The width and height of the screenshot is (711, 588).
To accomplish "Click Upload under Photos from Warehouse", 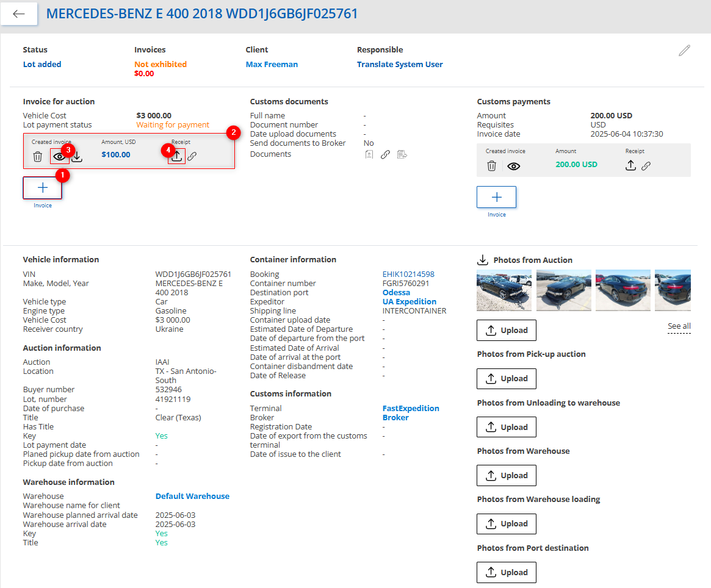I will coord(506,475).
